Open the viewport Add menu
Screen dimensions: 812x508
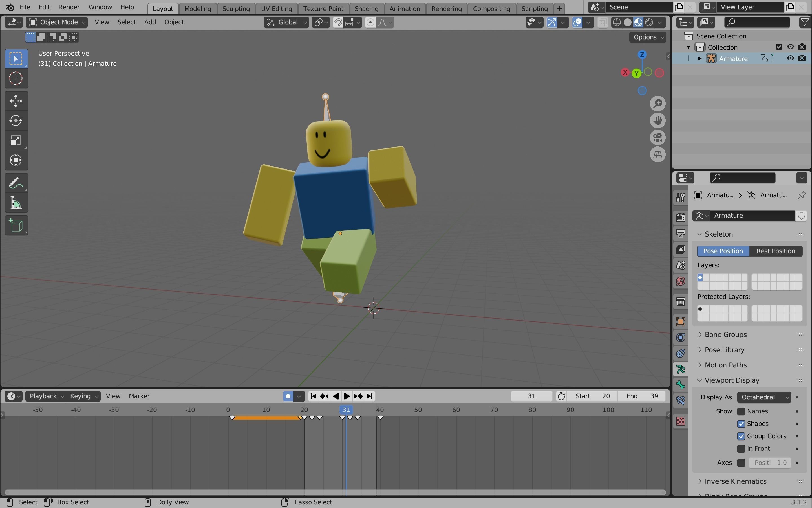(x=150, y=22)
